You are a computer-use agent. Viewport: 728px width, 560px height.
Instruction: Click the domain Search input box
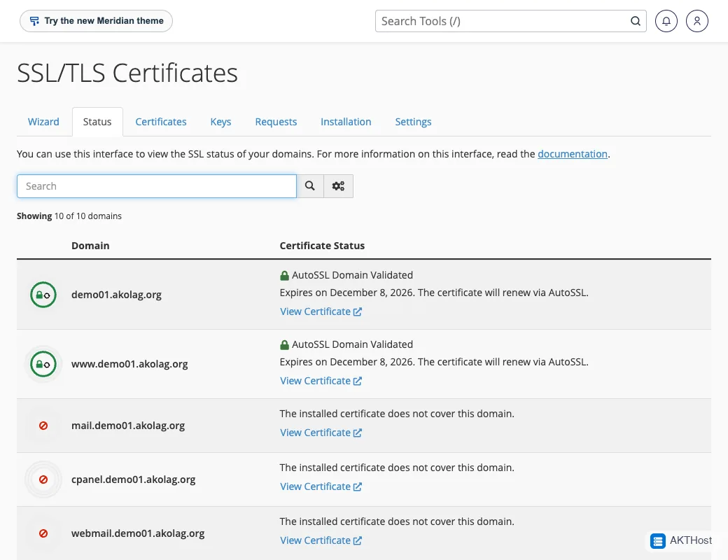coord(157,186)
